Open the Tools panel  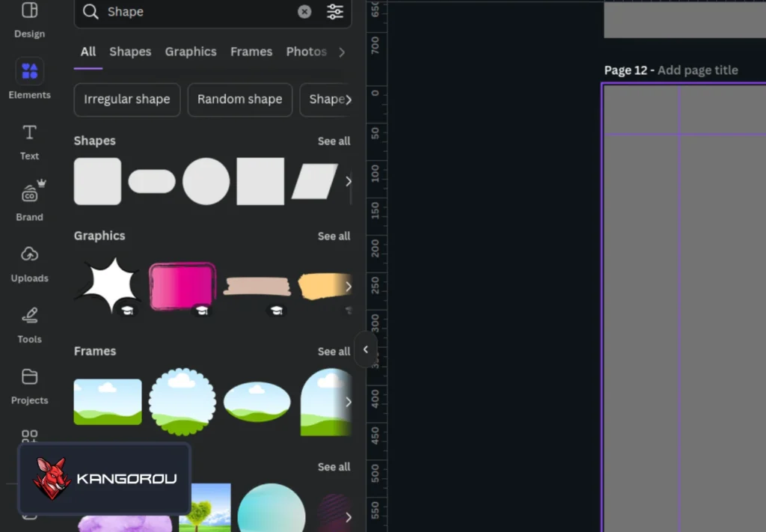tap(29, 325)
